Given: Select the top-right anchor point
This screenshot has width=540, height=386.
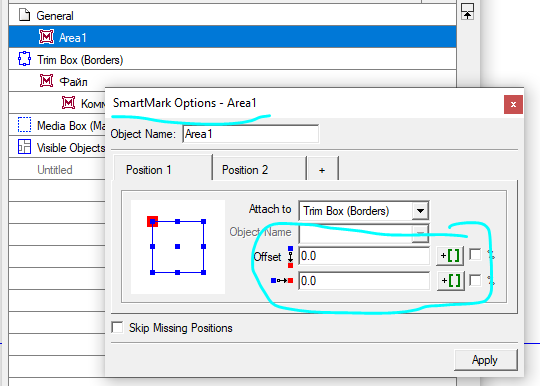Looking at the screenshot, I should [204, 221].
